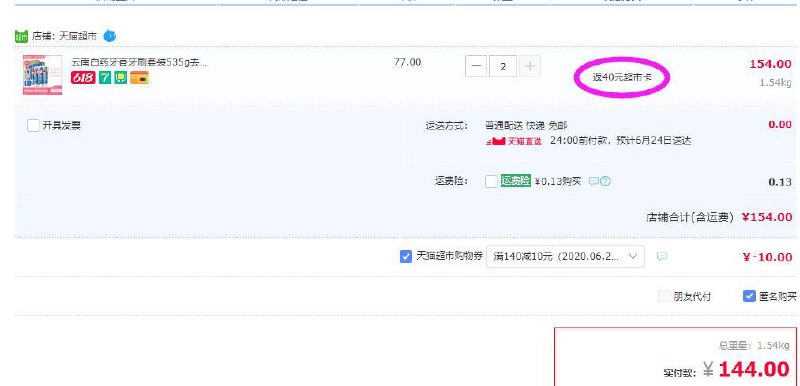This screenshot has width=800, height=386.
Task: Open the 云南白药牙膏牙刷套装 product title
Action: (x=139, y=63)
